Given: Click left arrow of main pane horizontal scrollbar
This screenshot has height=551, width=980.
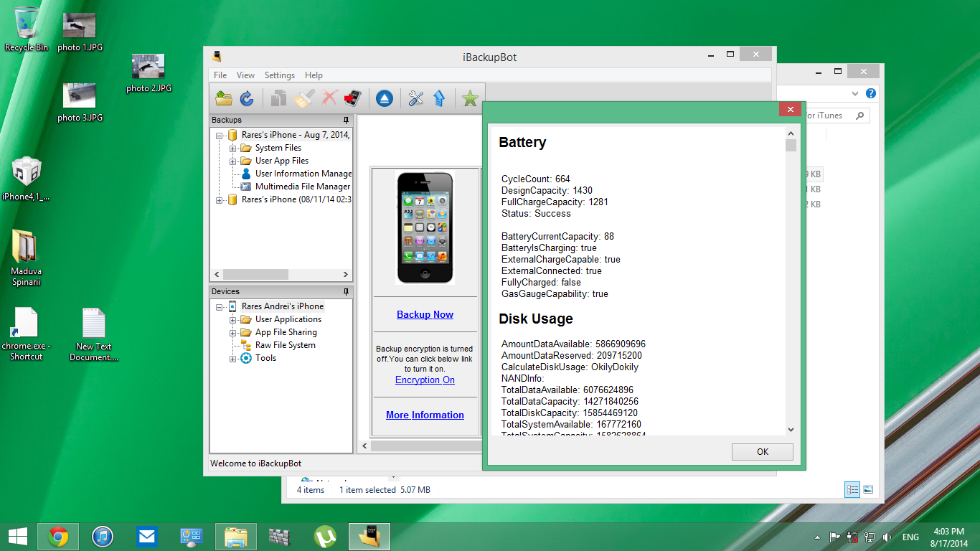Looking at the screenshot, I should pos(364,446).
